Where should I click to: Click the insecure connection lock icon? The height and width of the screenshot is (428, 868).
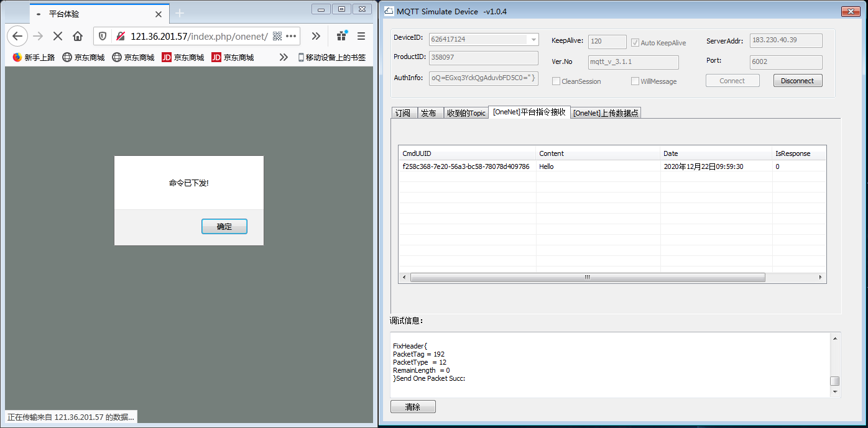click(120, 36)
